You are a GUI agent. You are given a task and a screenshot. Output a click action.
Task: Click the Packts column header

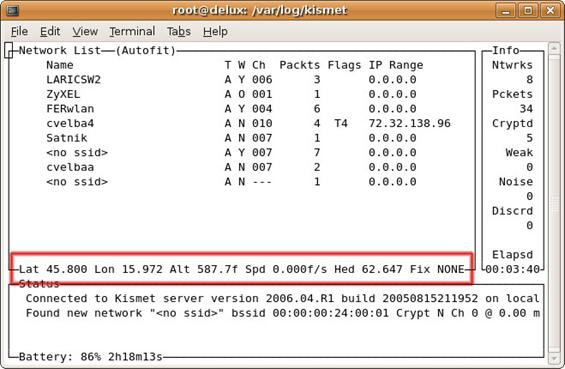(x=300, y=65)
